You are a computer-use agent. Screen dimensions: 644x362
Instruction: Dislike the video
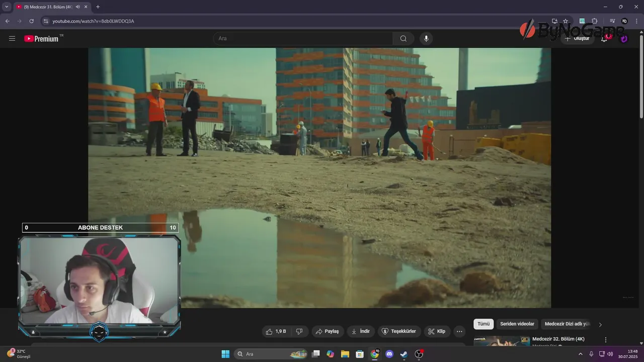[x=299, y=331]
